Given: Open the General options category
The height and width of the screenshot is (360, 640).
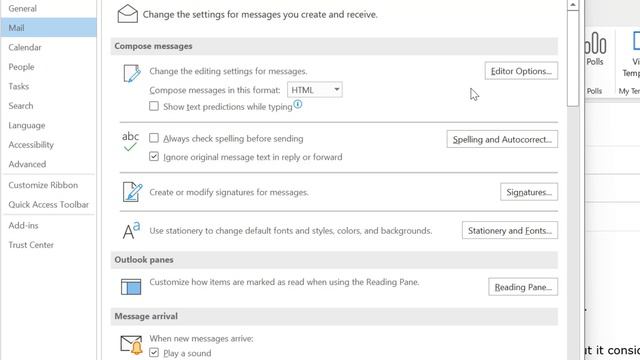Looking at the screenshot, I should pyautogui.click(x=49, y=8).
